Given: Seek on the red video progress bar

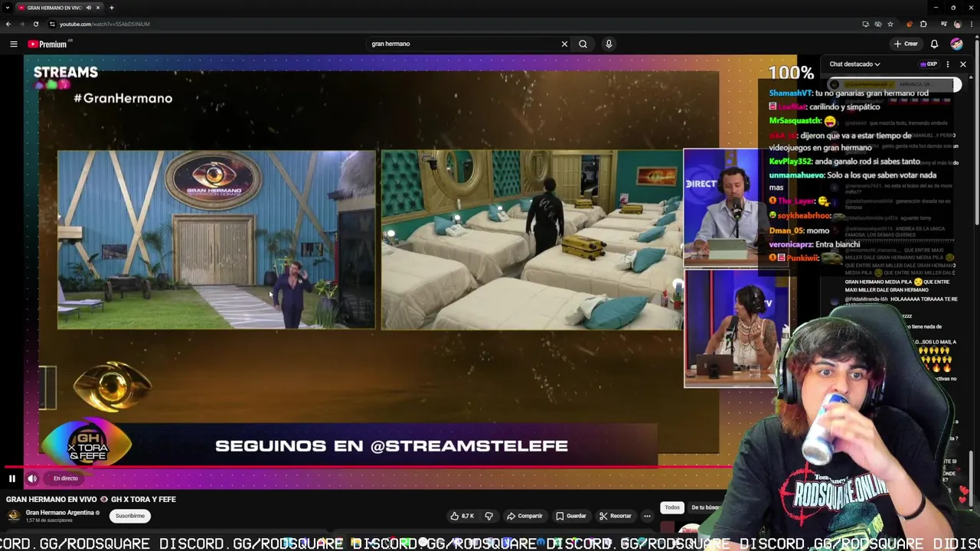Looking at the screenshot, I should (x=367, y=466).
